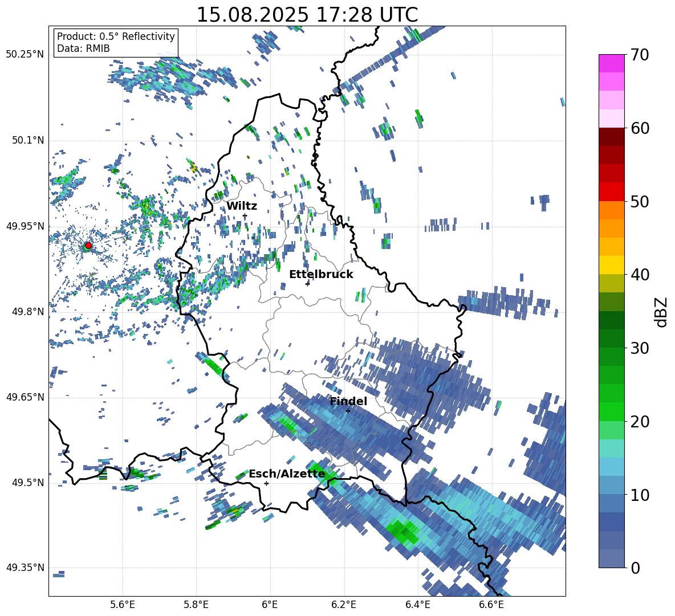Click the red radar location dot
The image size is (675, 616).
[88, 245]
